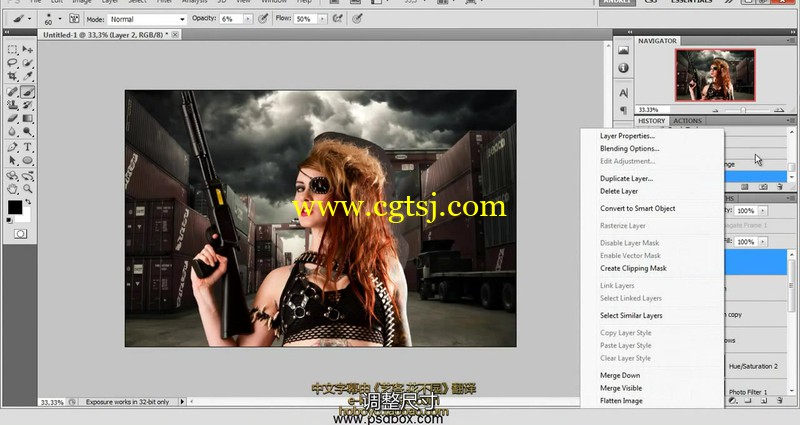800x425 pixels.
Task: Choose Merge Down from context menu
Action: (x=620, y=376)
